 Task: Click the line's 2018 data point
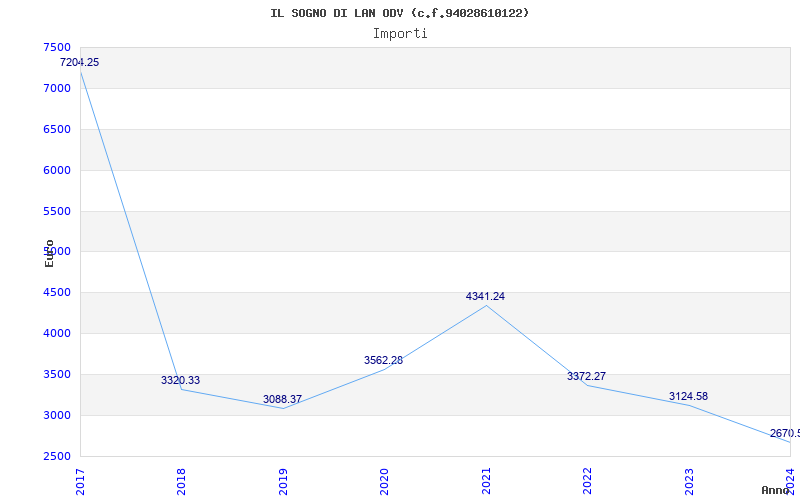point(182,389)
